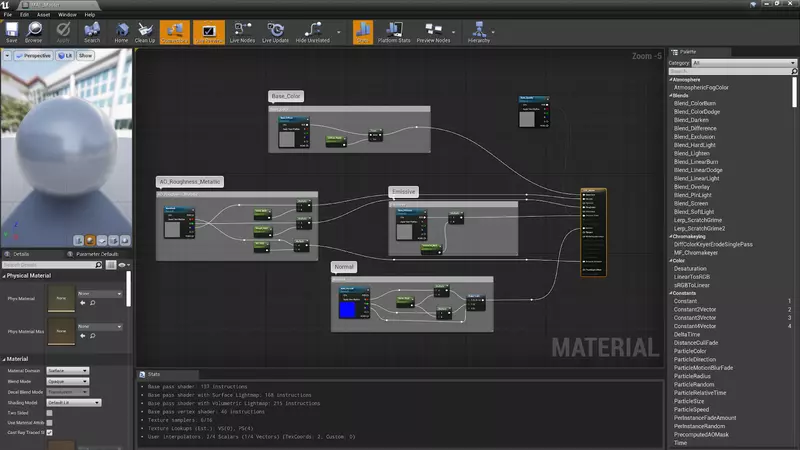Save the material with the Save icon
This screenshot has width=800, height=450.
pos(11,32)
